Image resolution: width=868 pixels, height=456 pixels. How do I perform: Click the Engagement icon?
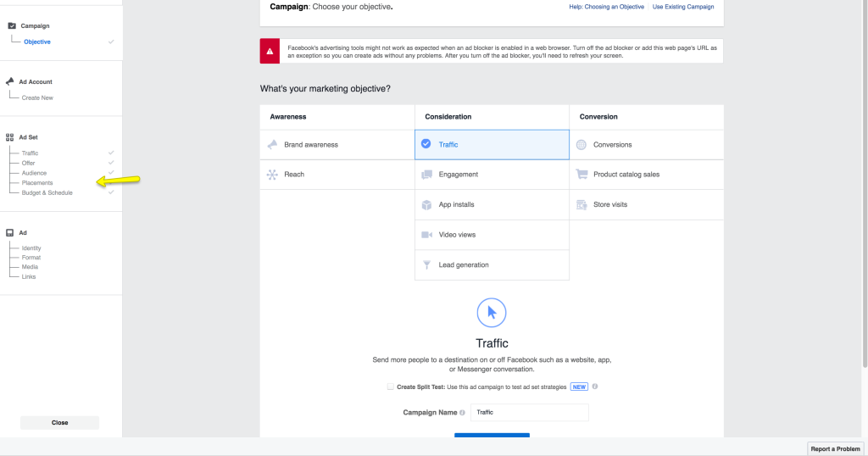tap(427, 175)
